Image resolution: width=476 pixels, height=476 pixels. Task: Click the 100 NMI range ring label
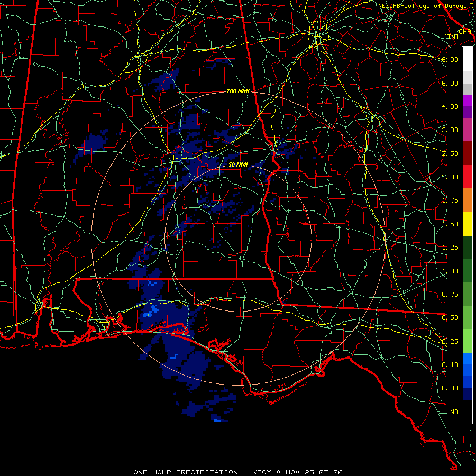point(238,91)
